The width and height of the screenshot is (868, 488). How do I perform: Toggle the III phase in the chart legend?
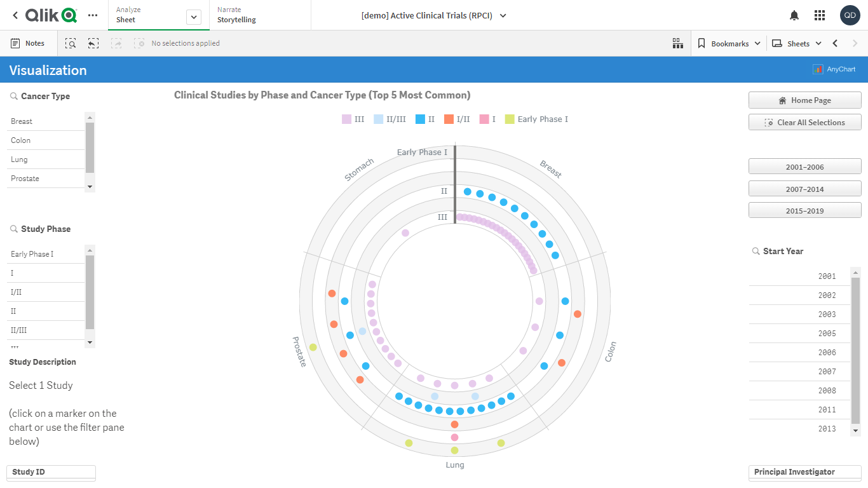352,119
